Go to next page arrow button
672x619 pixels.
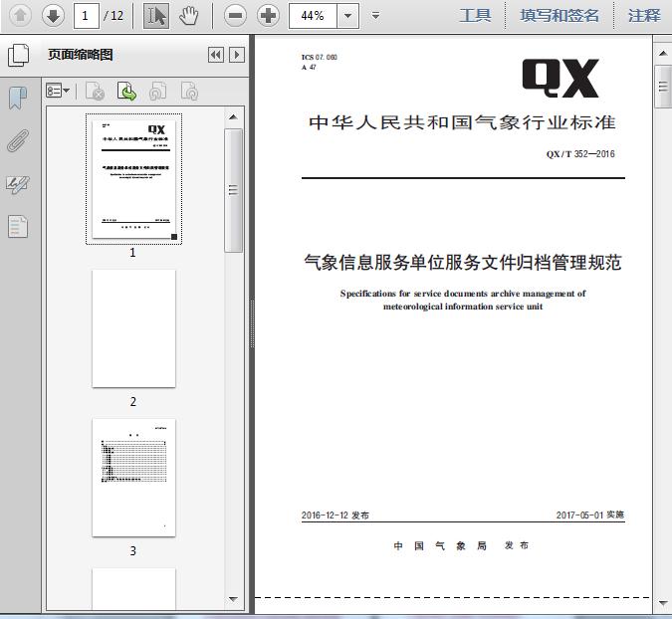tap(53, 16)
